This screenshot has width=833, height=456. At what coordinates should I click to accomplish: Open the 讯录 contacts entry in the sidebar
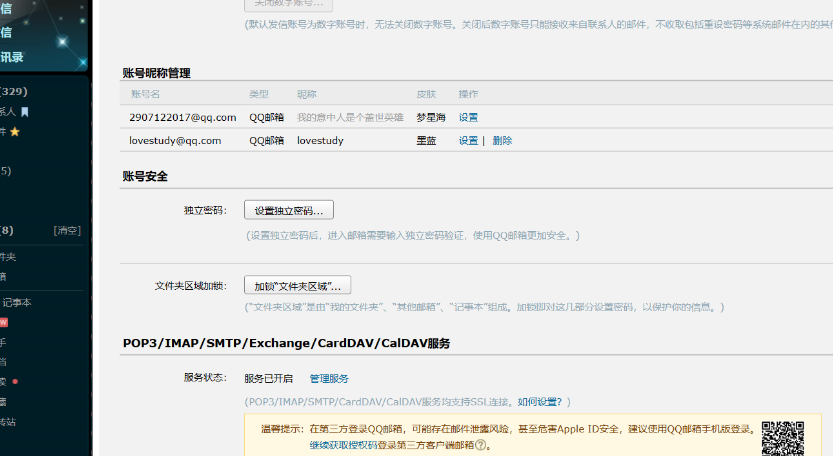coord(12,57)
